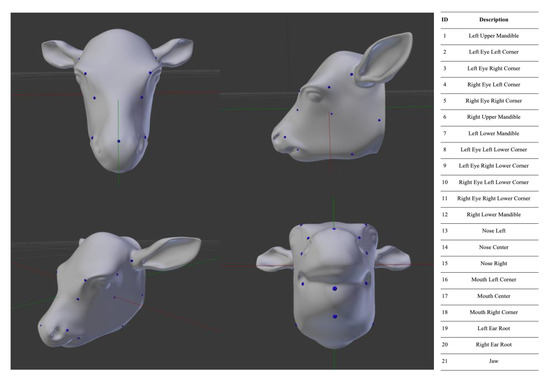Select the front-facing cow head view

pyautogui.click(x=118, y=100)
